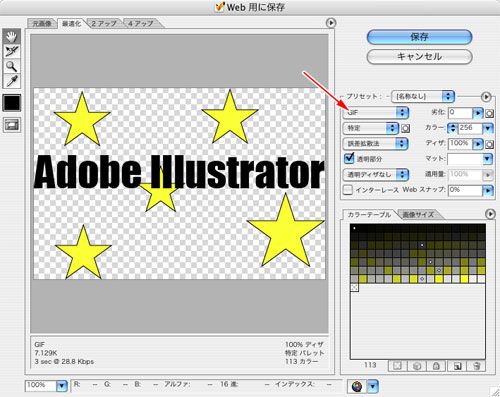Lock selected colors icon

coord(436,366)
